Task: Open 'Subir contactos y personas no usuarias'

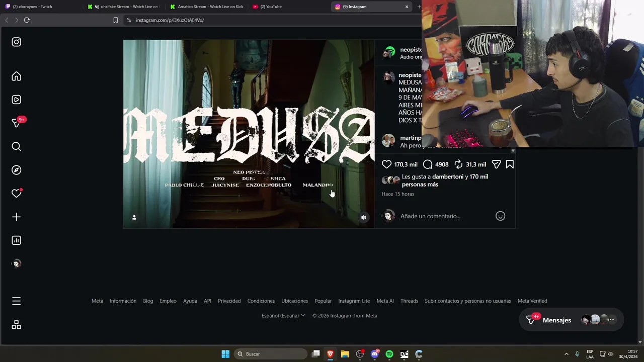Action: coord(468,301)
